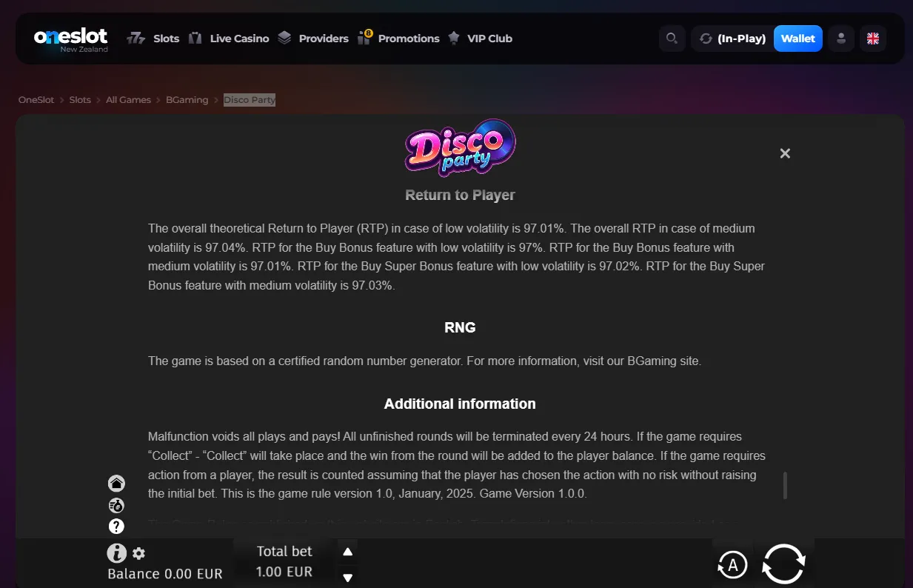Image resolution: width=913 pixels, height=588 pixels.
Task: Spin the reels with the spin button
Action: tap(784, 564)
